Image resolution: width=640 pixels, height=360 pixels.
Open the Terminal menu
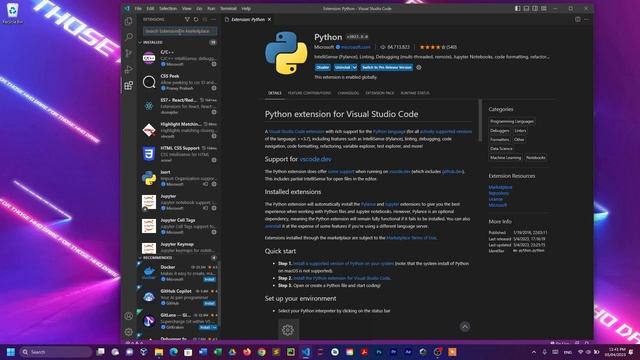(228, 8)
